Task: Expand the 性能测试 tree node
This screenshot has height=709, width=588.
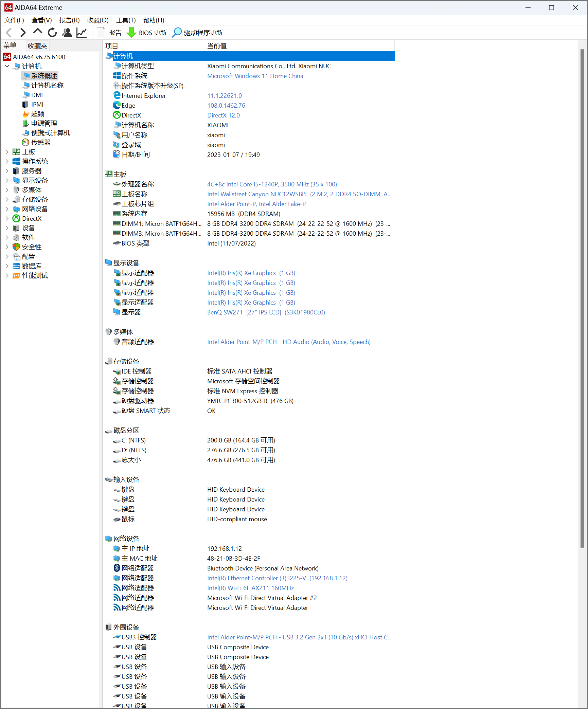Action: [x=7, y=275]
